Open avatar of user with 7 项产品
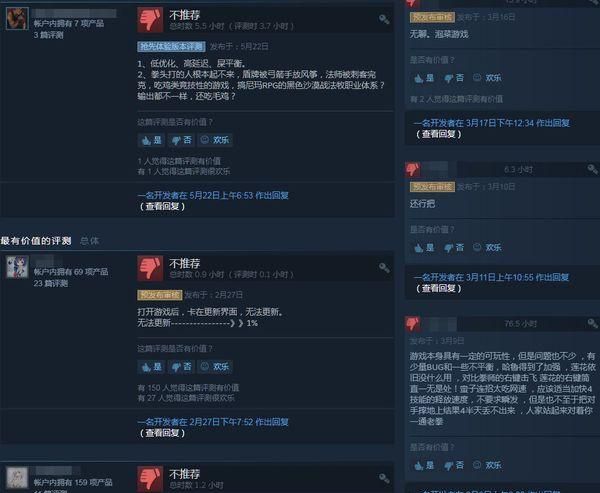 (x=17, y=18)
